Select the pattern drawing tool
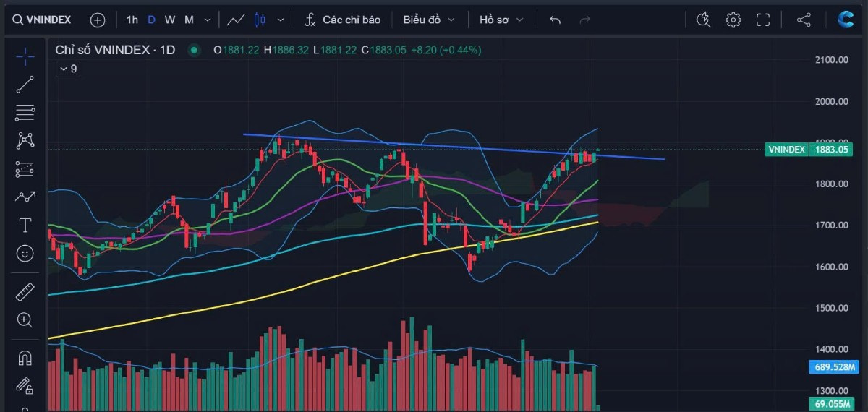 tap(25, 140)
